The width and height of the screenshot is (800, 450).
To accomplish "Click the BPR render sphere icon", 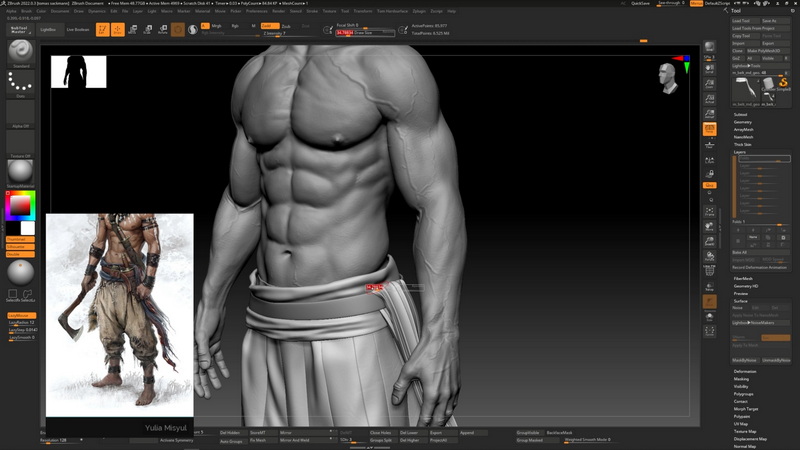I will [709, 47].
